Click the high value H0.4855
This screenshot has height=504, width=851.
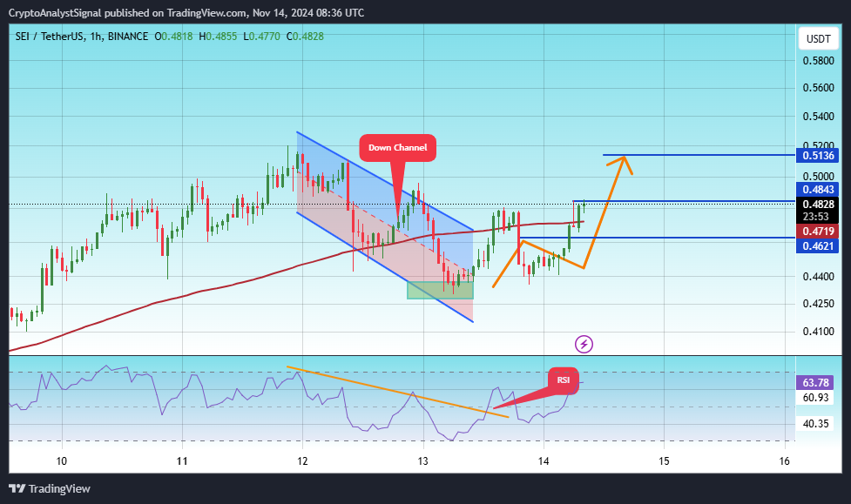(x=218, y=37)
